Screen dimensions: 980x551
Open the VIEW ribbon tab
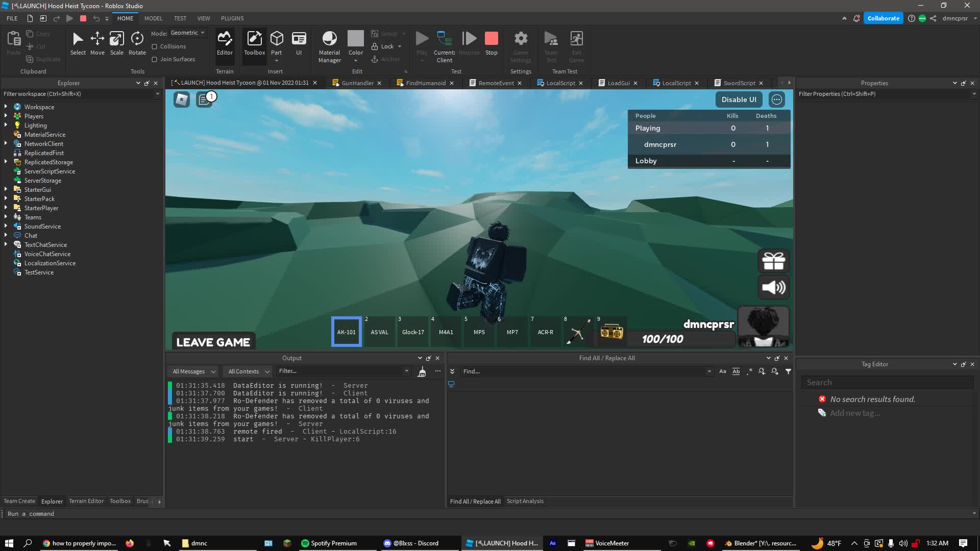tap(204, 18)
